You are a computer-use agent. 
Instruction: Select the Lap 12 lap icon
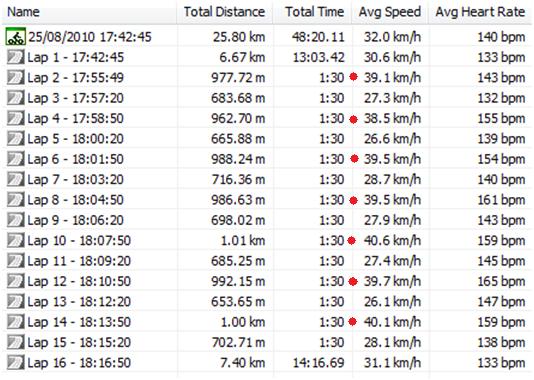16,281
